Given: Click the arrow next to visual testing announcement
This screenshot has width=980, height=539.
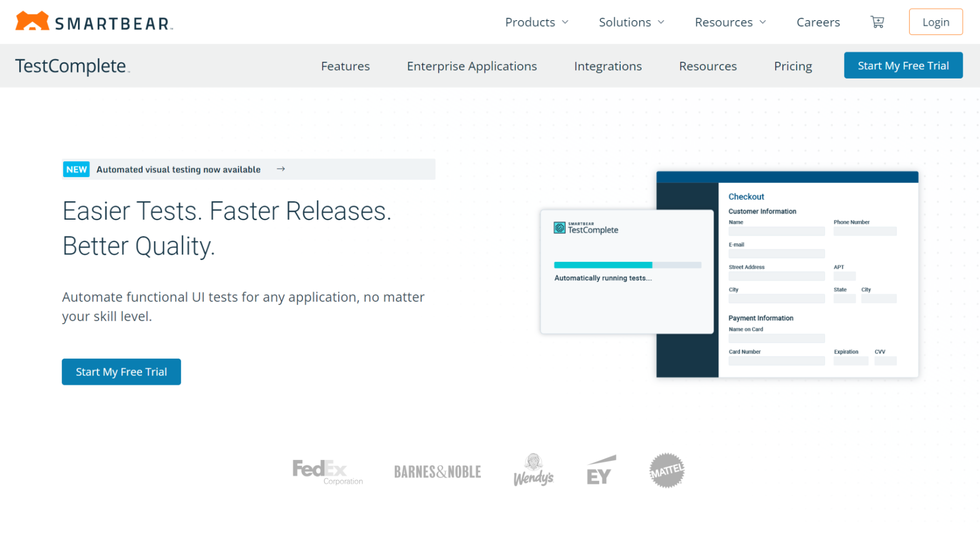Looking at the screenshot, I should (281, 169).
